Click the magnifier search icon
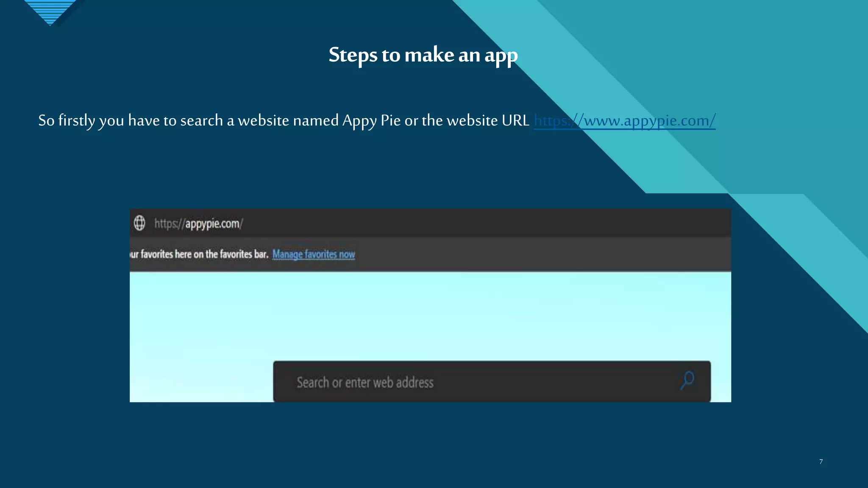The width and height of the screenshot is (868, 488). coord(687,380)
